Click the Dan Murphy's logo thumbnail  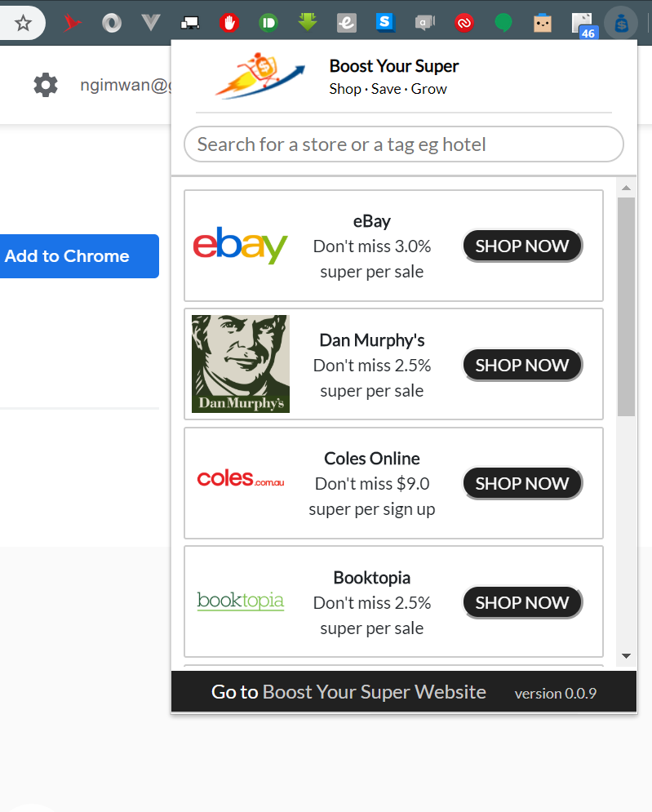tap(240, 363)
